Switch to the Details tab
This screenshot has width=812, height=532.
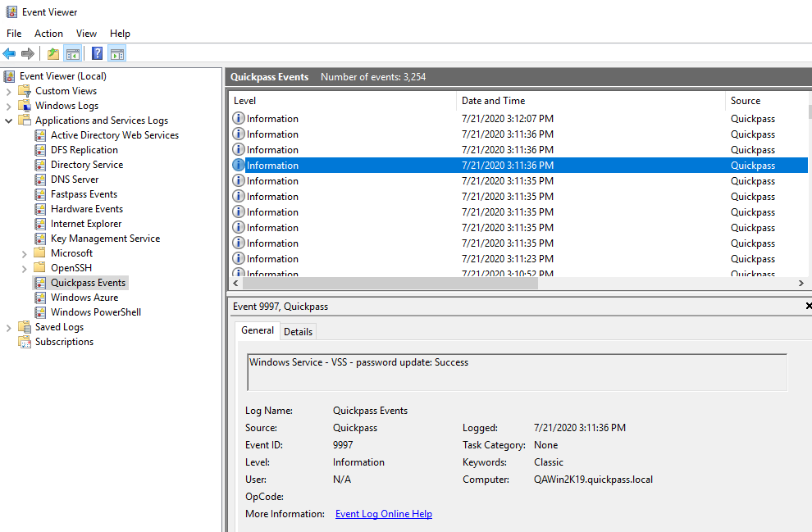(x=299, y=332)
